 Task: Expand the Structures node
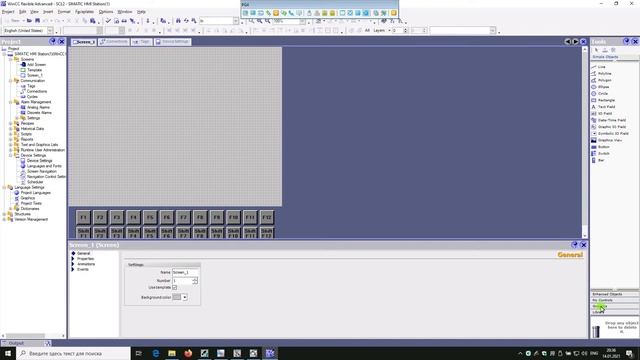pyautogui.click(x=4, y=214)
